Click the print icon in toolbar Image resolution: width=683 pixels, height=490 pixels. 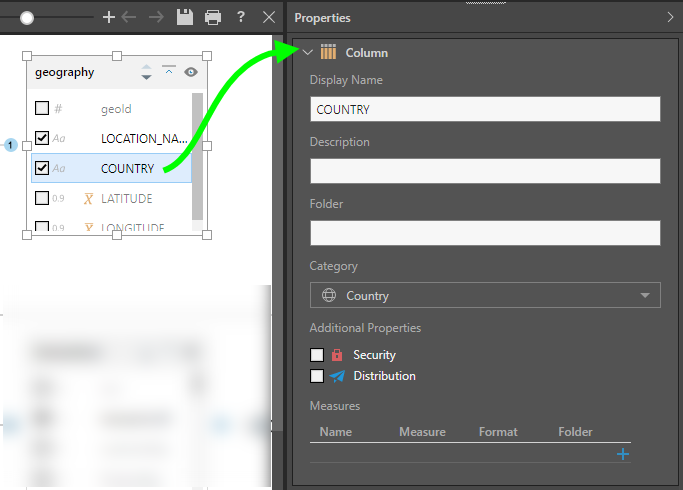(x=212, y=17)
